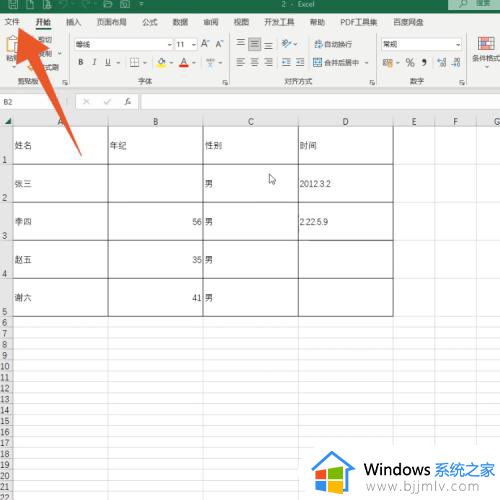
Task: Click the formula bar Cancel X icon
Action: coord(86,101)
